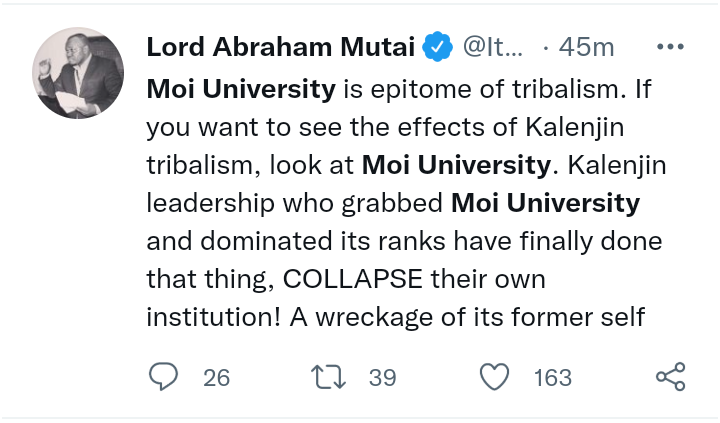This screenshot has height=423, width=720.
Task: Click the blue verified badge
Action: [x=438, y=46]
